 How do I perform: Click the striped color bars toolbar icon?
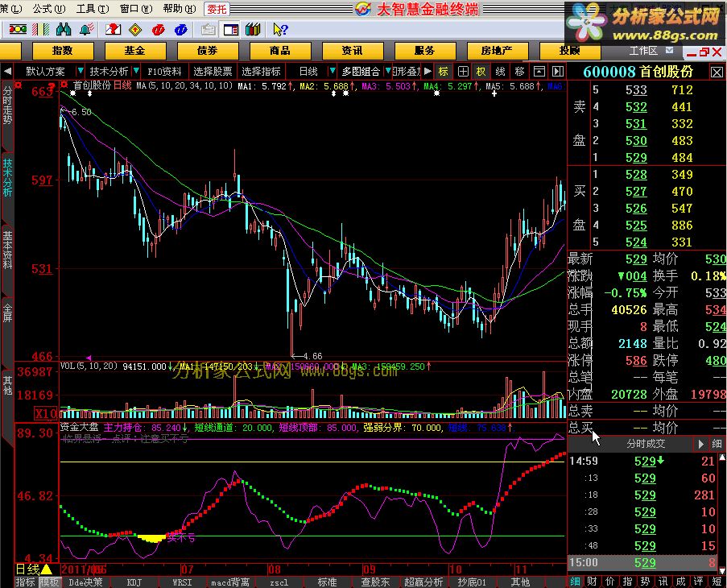coord(41,30)
